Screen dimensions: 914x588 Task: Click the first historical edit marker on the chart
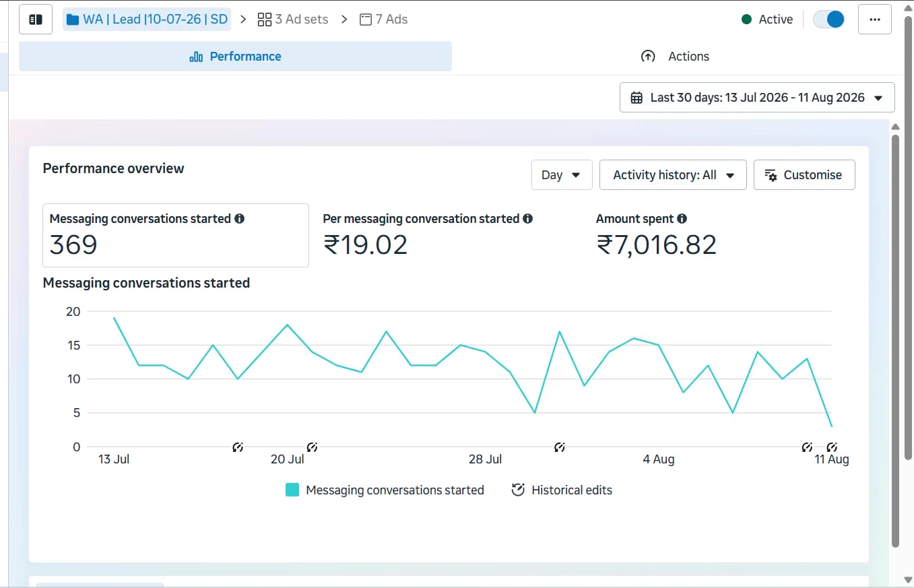tap(238, 447)
